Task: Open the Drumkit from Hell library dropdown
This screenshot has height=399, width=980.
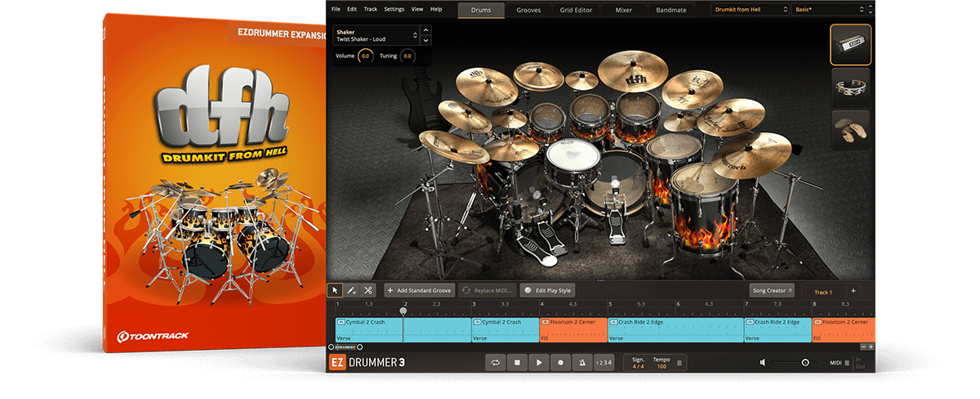Action: tap(749, 9)
